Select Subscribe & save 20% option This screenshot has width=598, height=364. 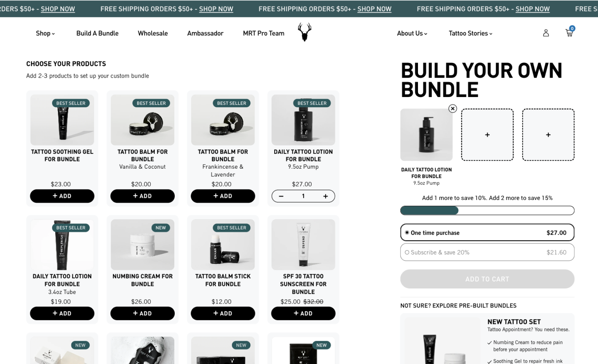click(487, 252)
